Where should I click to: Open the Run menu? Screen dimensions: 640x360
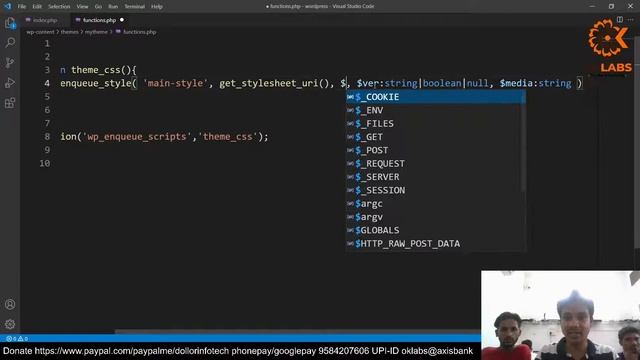pos(113,7)
